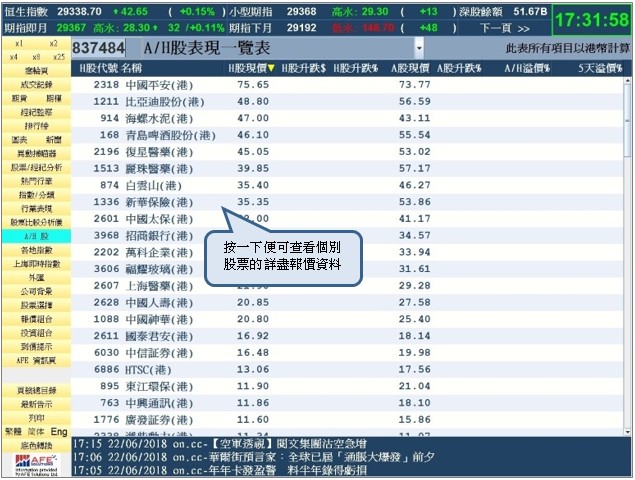Viewport: 635px width, 480px height.
Task: Select the 1211 比亞迪股份(港) row
Action: point(347,102)
